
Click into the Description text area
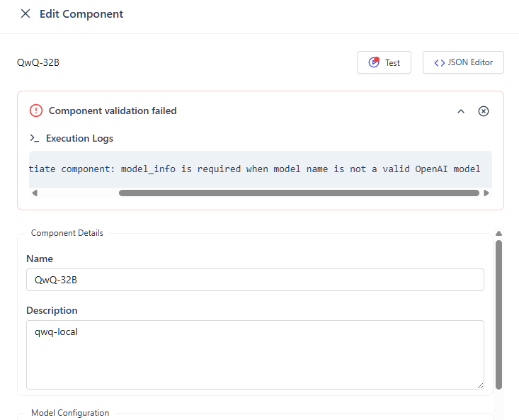255,354
